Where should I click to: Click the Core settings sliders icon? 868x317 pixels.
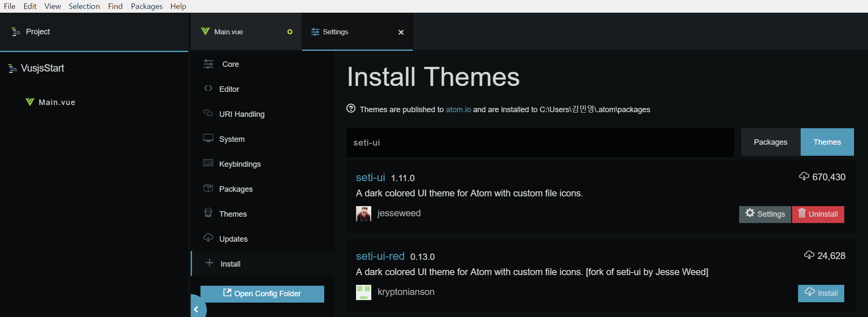pyautogui.click(x=209, y=64)
